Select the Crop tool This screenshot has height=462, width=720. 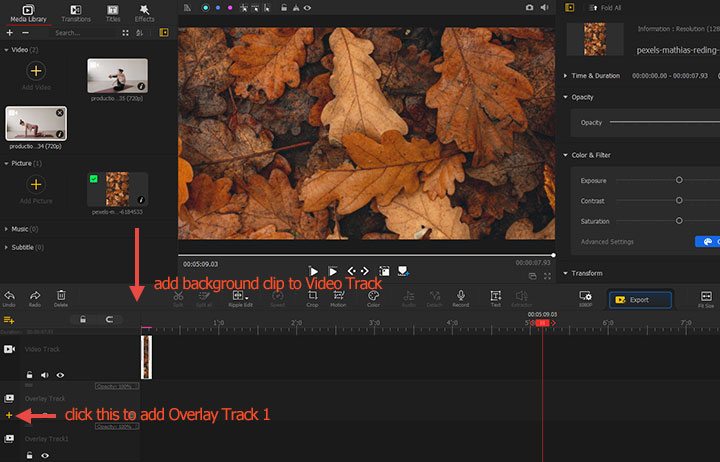click(x=312, y=295)
